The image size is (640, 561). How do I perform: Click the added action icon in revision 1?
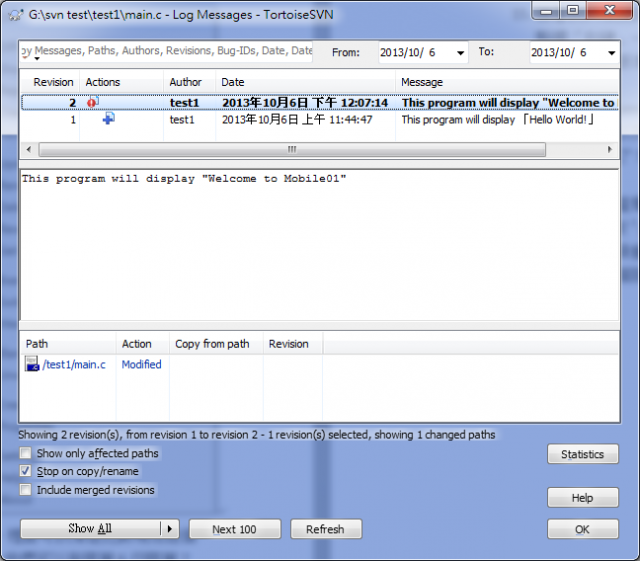coord(109,119)
